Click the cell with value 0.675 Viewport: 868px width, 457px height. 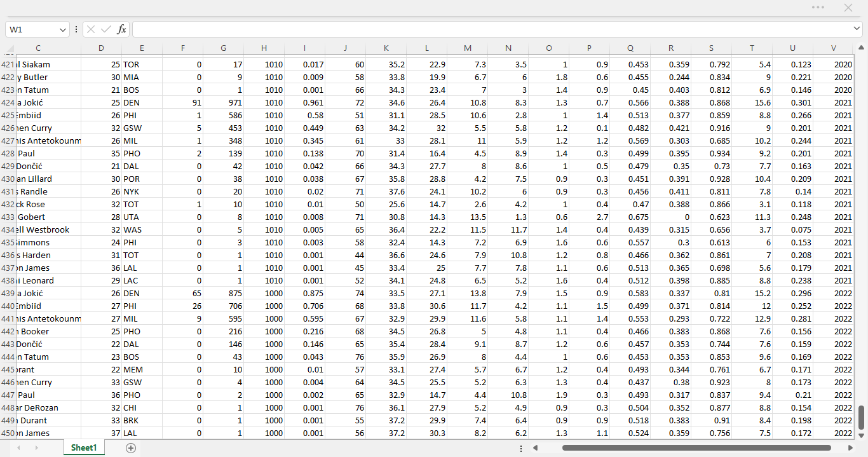coord(630,217)
